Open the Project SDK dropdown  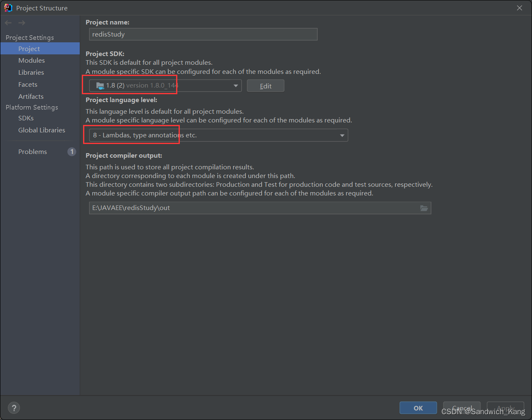236,85
